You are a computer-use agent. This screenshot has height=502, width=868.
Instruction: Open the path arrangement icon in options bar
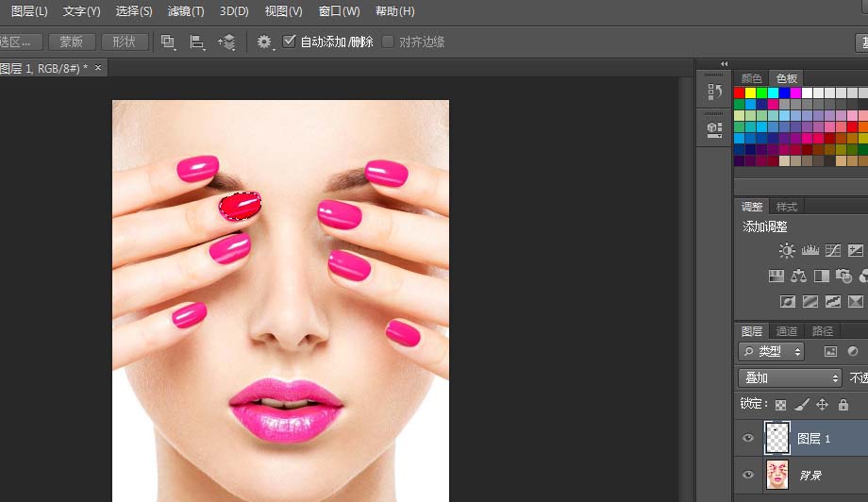(226, 42)
